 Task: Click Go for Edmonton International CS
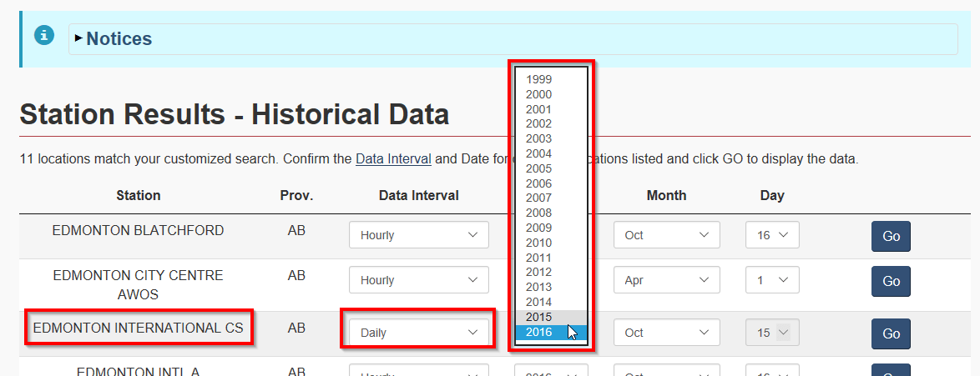(x=891, y=333)
